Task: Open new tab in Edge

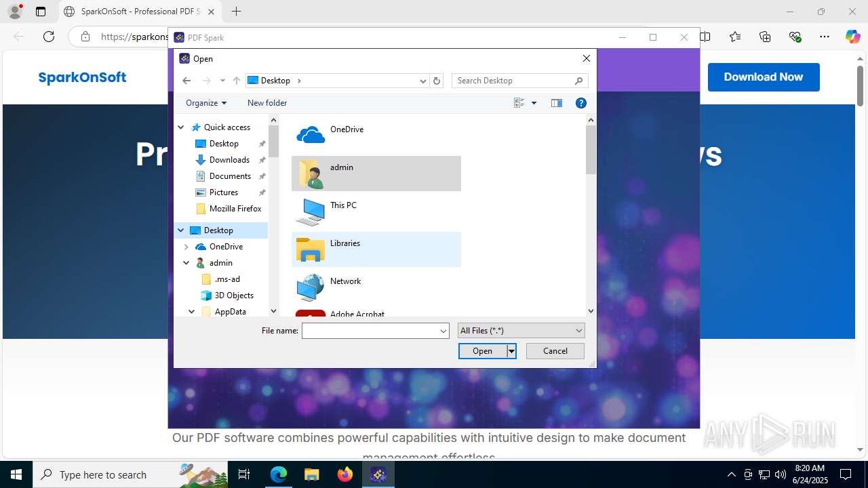Action: 236,12
